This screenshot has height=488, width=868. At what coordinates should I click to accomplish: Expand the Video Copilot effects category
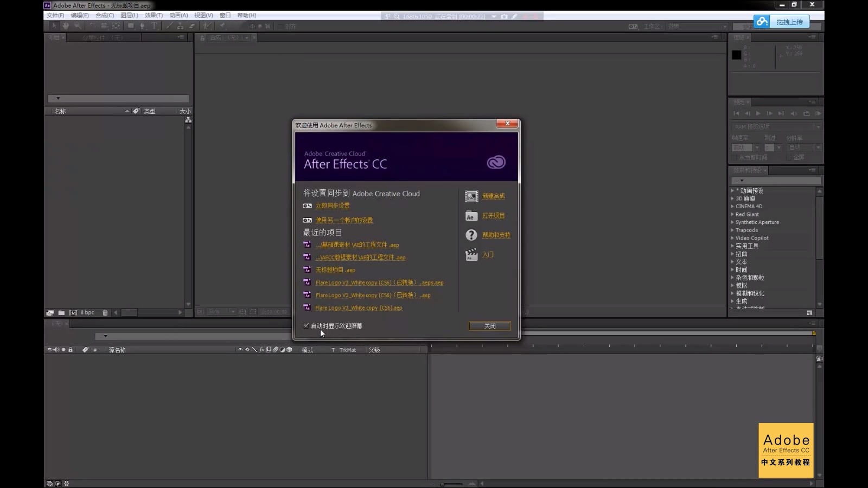(732, 237)
